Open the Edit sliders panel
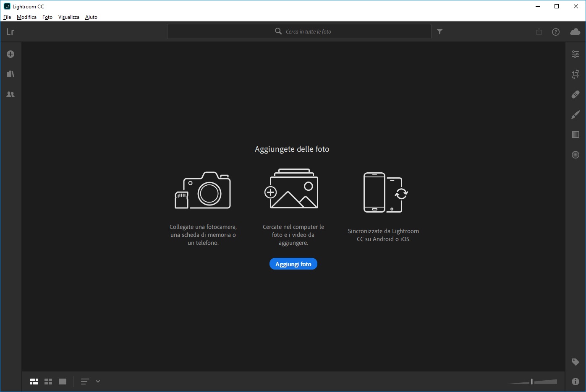This screenshot has width=586, height=392. click(x=575, y=54)
